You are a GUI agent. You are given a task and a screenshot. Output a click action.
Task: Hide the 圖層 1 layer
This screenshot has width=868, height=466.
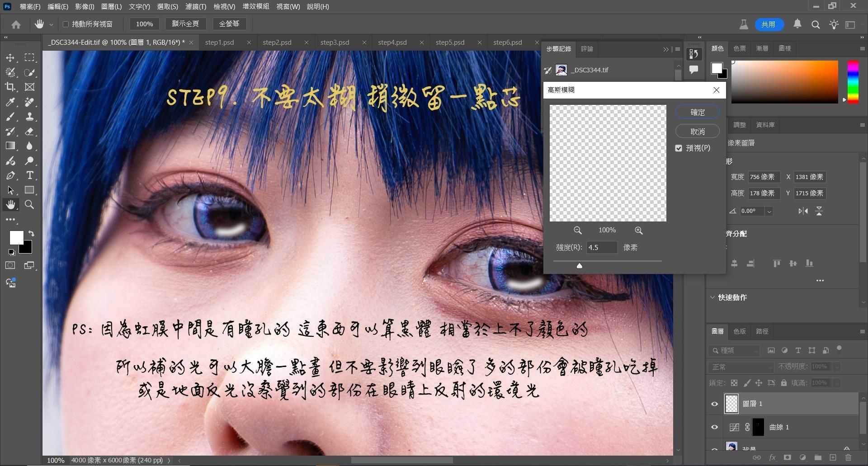(715, 404)
